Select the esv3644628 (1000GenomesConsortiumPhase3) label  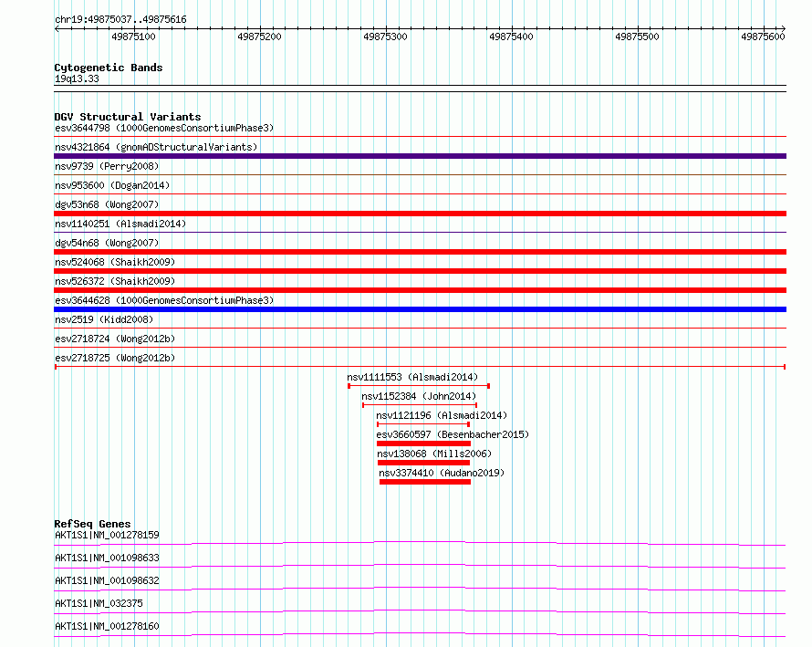(164, 300)
